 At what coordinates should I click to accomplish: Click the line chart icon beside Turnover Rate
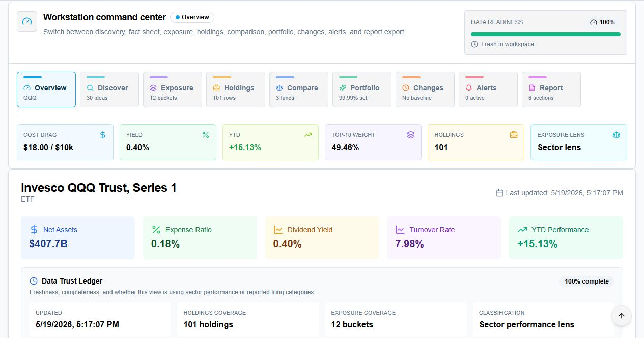[400, 230]
